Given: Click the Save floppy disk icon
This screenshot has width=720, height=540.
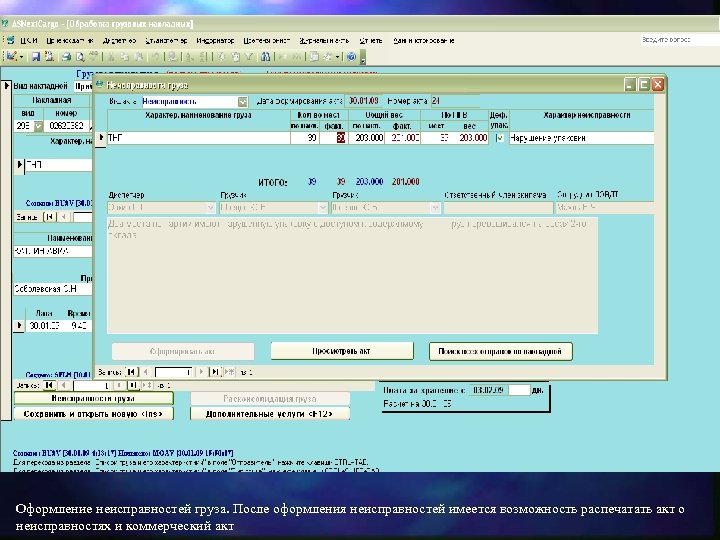Looking at the screenshot, I should [x=36, y=56].
